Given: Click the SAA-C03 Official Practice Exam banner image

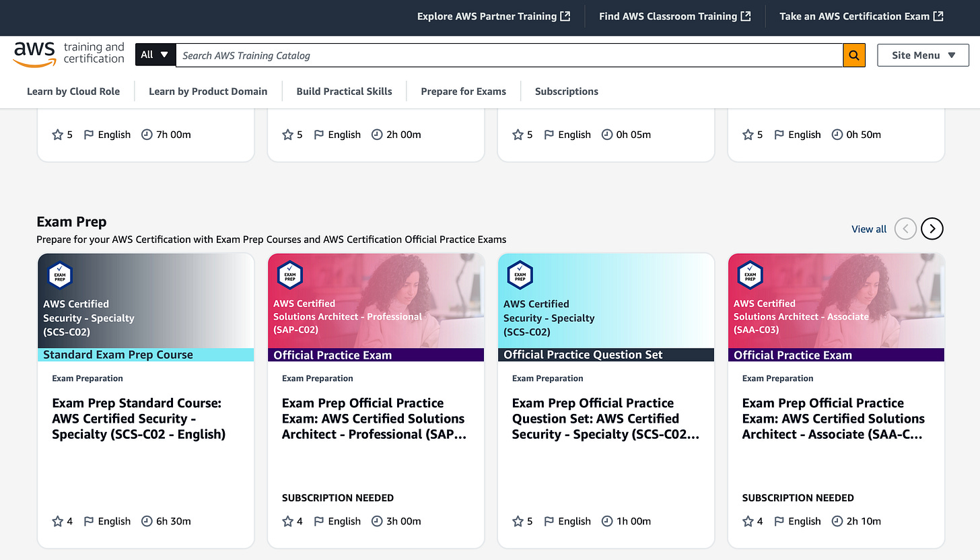Looking at the screenshot, I should tap(837, 308).
